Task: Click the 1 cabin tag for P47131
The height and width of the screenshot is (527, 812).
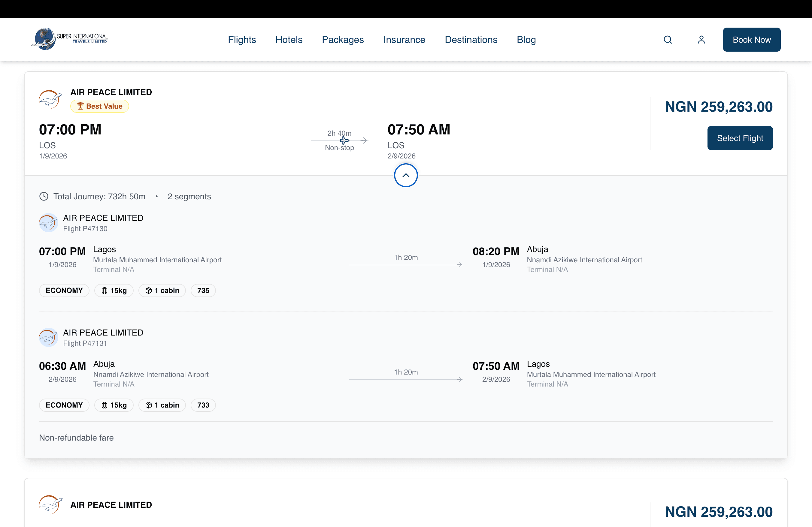Action: pos(162,405)
